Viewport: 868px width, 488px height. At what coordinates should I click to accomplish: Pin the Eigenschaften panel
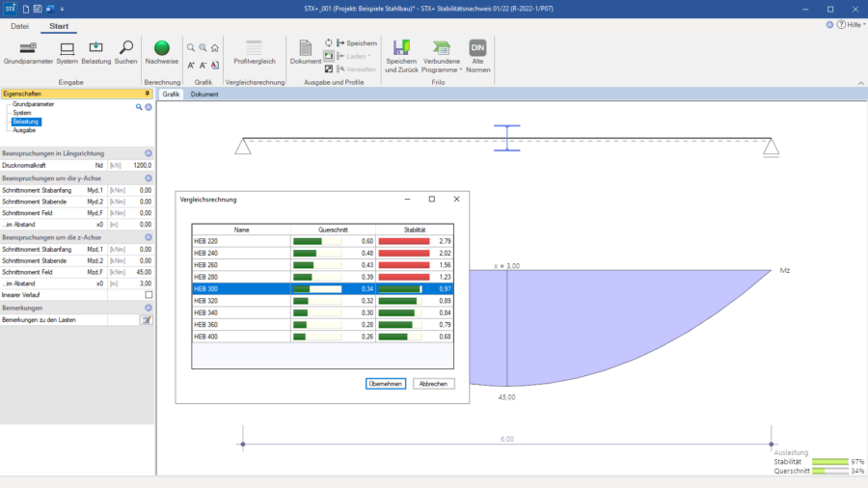148,94
